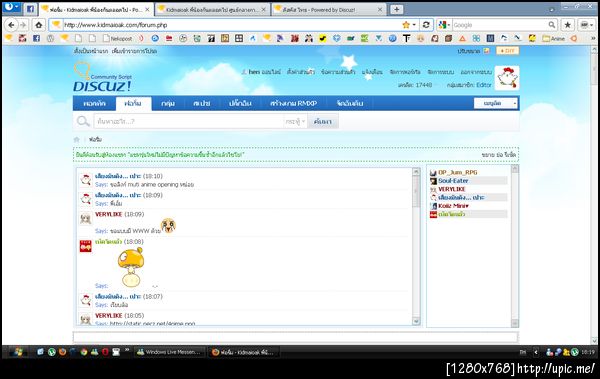Click the mushroom emoticon in the chat
This screenshot has height=379, width=600.
[x=131, y=267]
